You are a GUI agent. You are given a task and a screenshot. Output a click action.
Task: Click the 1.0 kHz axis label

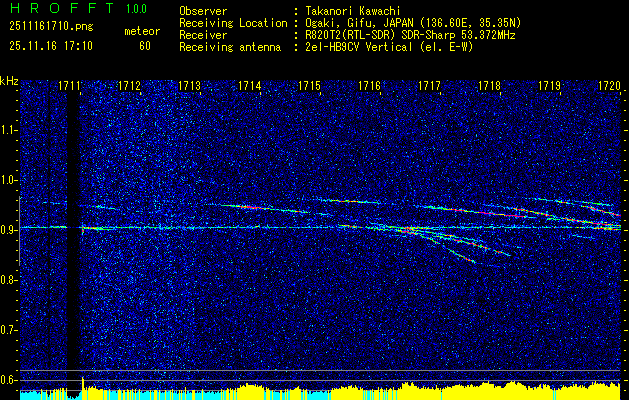pos(8,180)
